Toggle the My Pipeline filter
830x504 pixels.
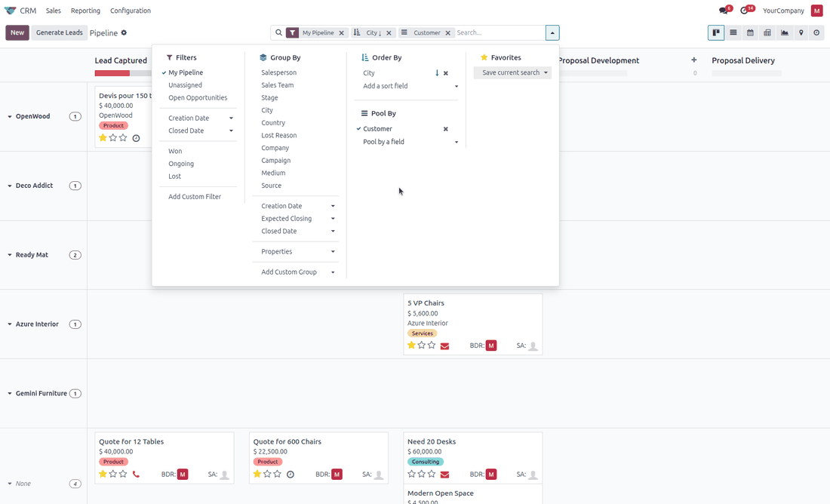click(x=186, y=72)
